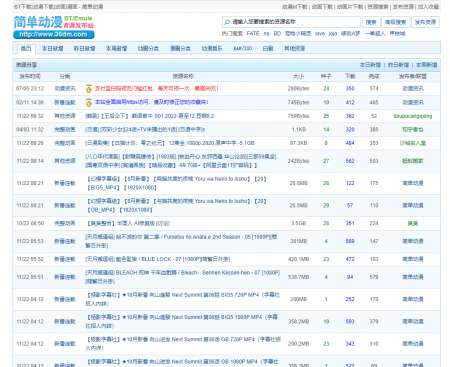Click the magnifier icon in the search box
This screenshot has width=450, height=367.
pyautogui.click(x=227, y=22)
